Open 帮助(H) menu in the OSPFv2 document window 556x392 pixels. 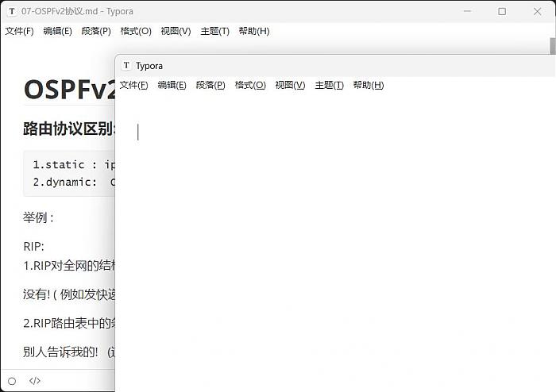[x=253, y=31]
